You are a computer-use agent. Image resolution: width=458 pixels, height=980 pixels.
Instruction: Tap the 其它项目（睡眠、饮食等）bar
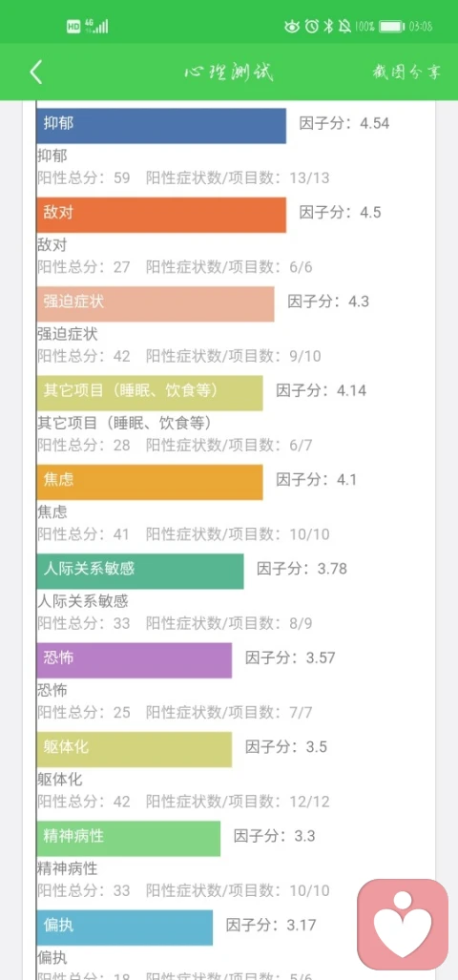150,393
